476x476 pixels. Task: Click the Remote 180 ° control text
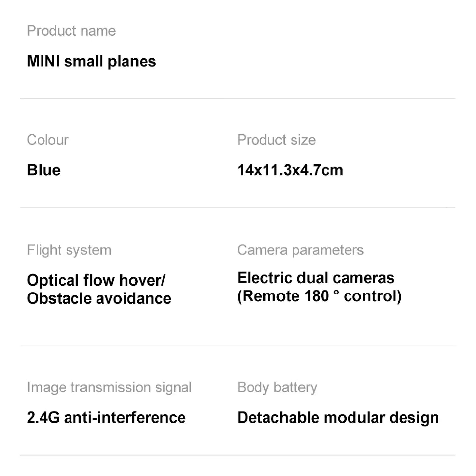pyautogui.click(x=319, y=296)
